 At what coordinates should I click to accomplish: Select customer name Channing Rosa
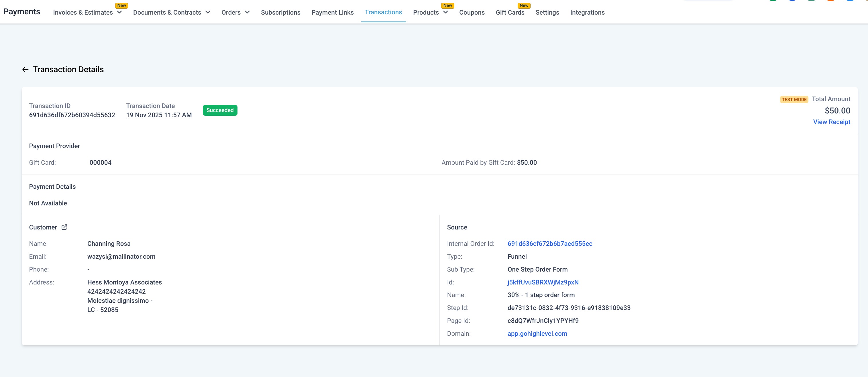point(109,244)
